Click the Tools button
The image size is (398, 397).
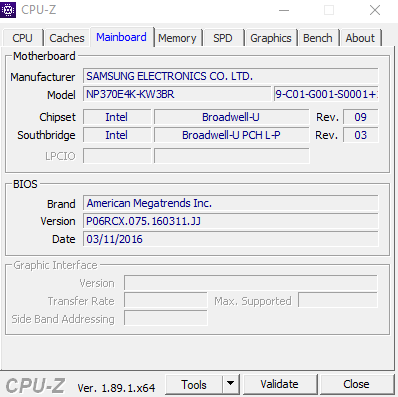click(x=194, y=384)
